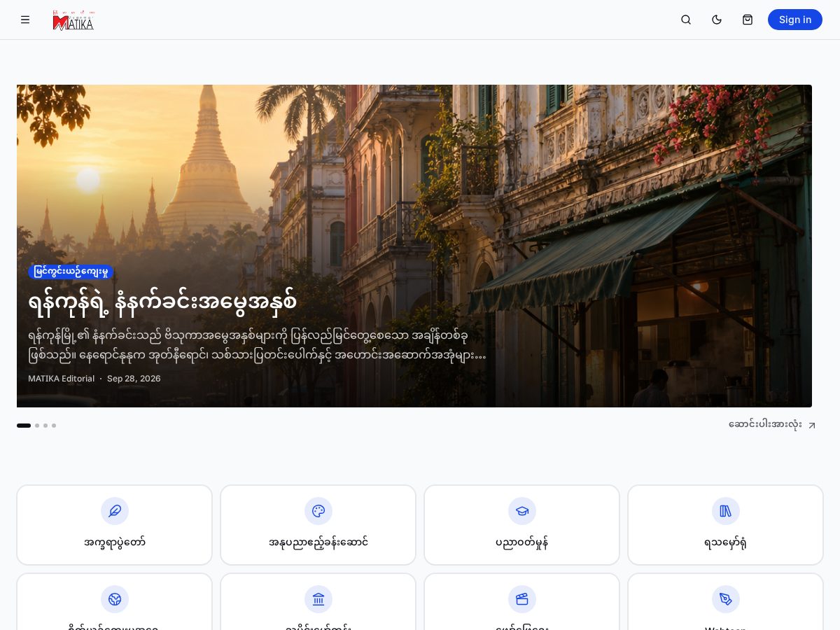Click the MATIKA logo
Image resolution: width=840 pixels, height=630 pixels.
73,20
